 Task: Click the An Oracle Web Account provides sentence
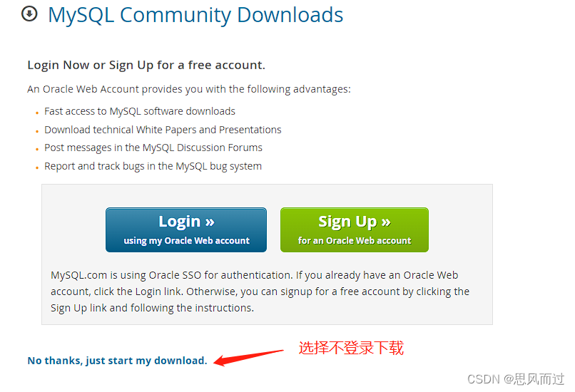click(189, 89)
